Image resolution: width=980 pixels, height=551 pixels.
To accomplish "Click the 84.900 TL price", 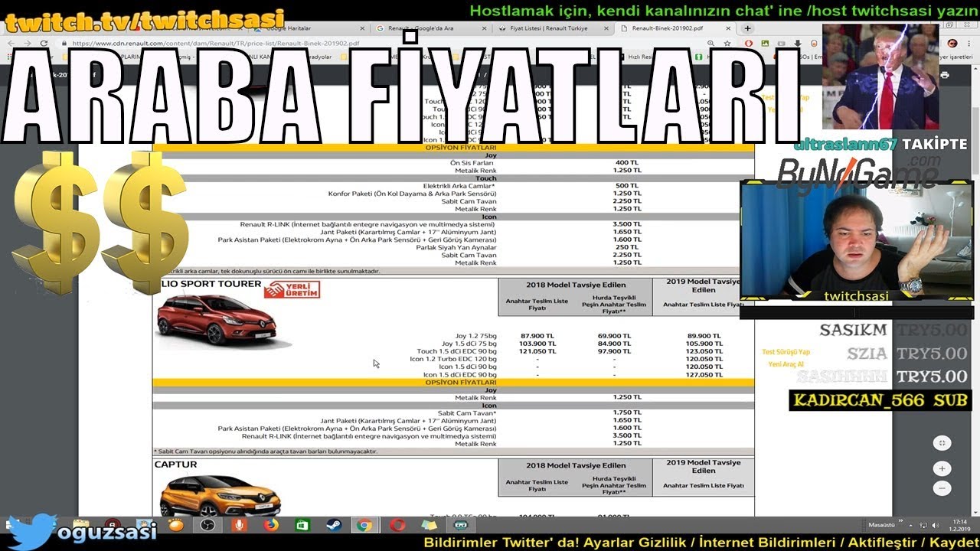I will pos(614,344).
